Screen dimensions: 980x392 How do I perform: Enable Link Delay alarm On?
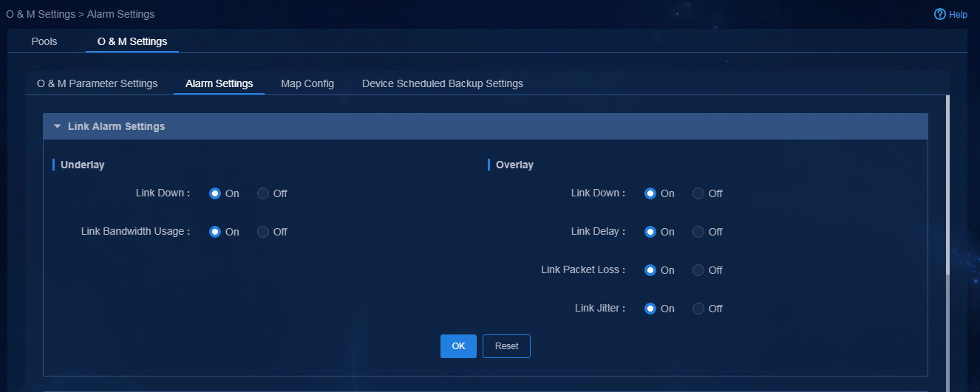[x=650, y=232]
